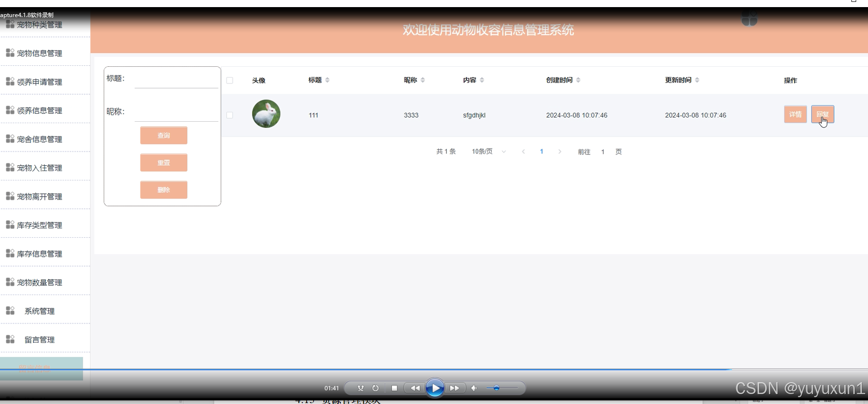
Task: Sort table by 昵称 column arrows
Action: 423,80
